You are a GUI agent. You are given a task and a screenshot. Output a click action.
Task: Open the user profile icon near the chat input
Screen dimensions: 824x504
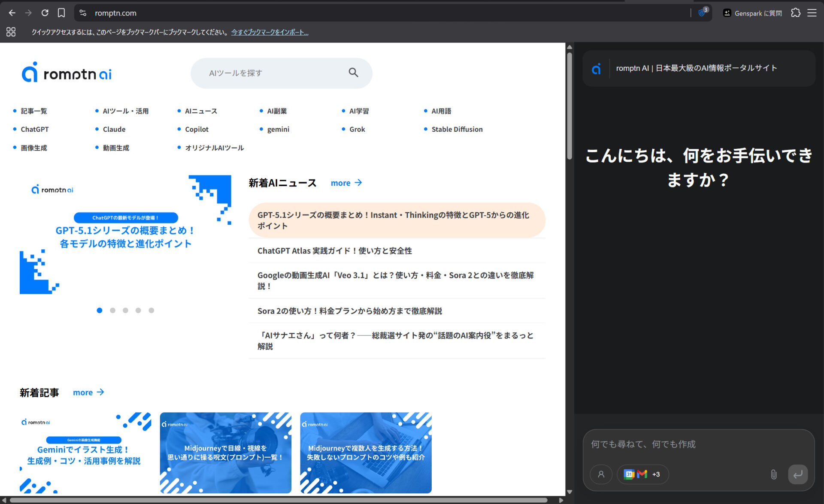click(x=601, y=474)
